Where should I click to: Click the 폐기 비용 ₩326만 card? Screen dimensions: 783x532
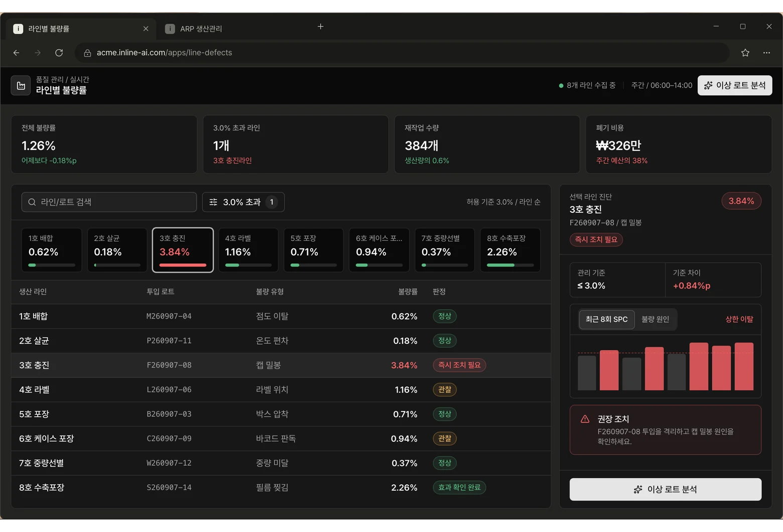(x=679, y=145)
